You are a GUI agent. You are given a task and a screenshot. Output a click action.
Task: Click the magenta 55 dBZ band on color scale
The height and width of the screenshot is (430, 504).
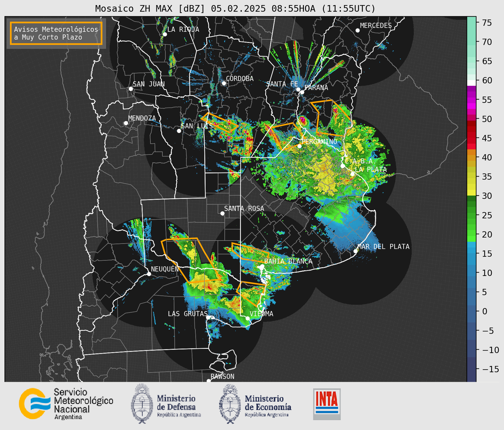point(471,100)
